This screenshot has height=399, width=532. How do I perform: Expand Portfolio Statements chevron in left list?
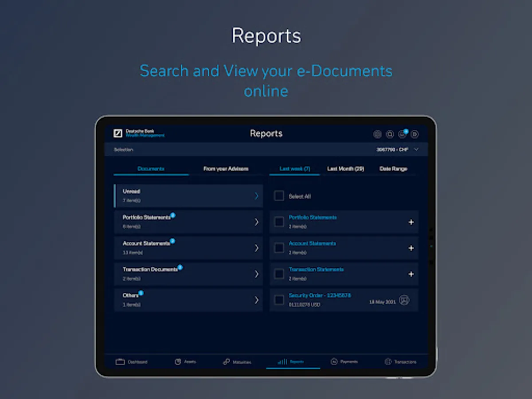pyautogui.click(x=256, y=222)
